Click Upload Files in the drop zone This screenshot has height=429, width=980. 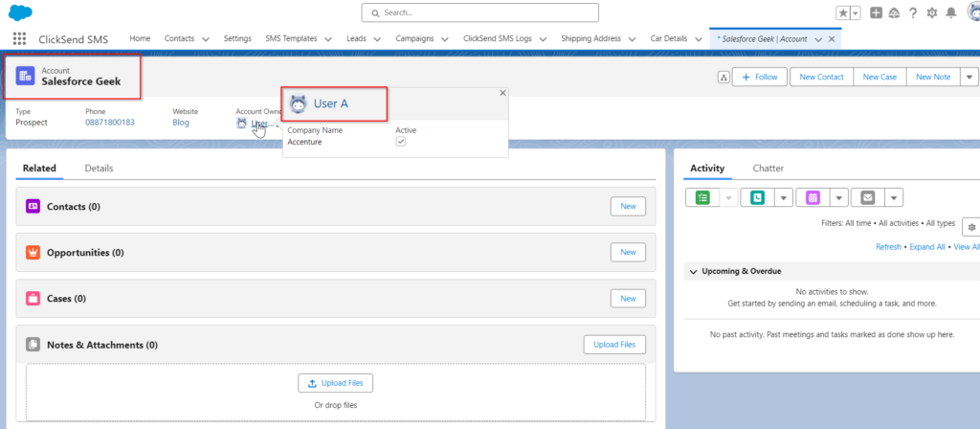(336, 383)
